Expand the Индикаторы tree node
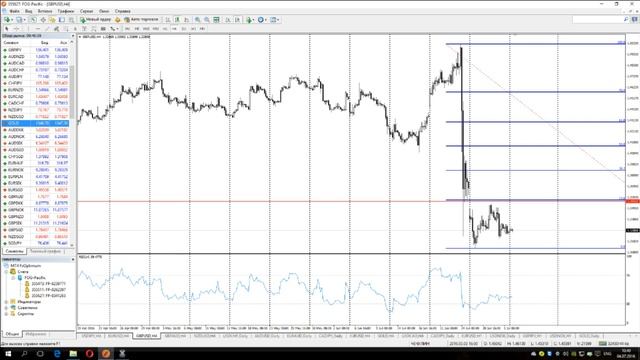640x360 pixels. pos(7,302)
